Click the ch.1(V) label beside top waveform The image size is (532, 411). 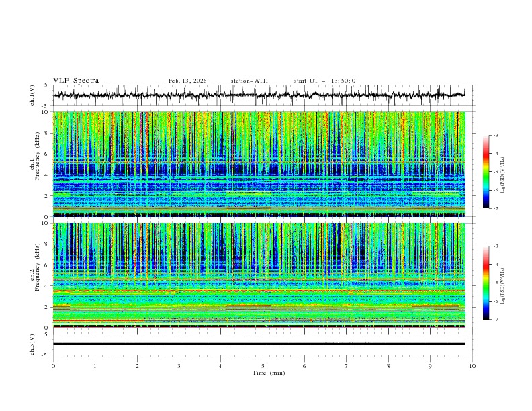pos(33,95)
